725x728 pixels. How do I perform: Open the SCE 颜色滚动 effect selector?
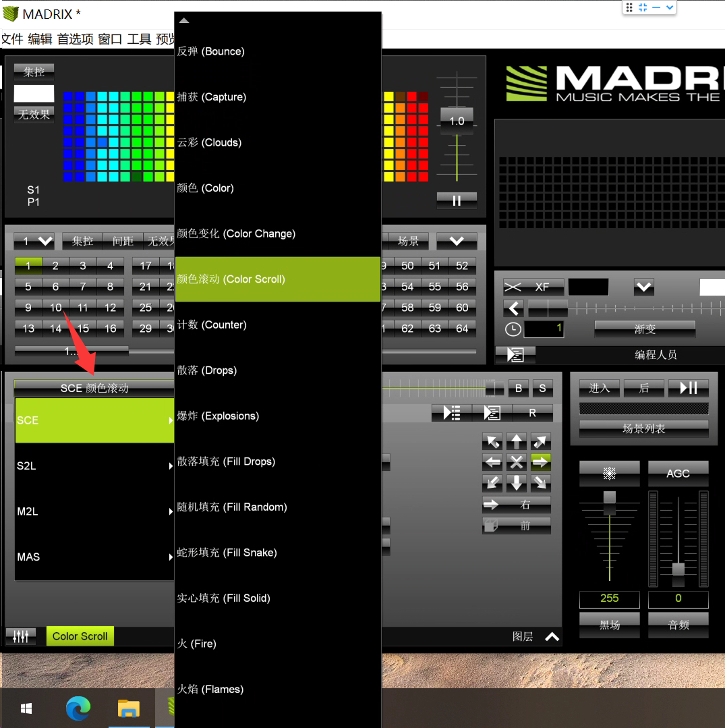click(94, 388)
